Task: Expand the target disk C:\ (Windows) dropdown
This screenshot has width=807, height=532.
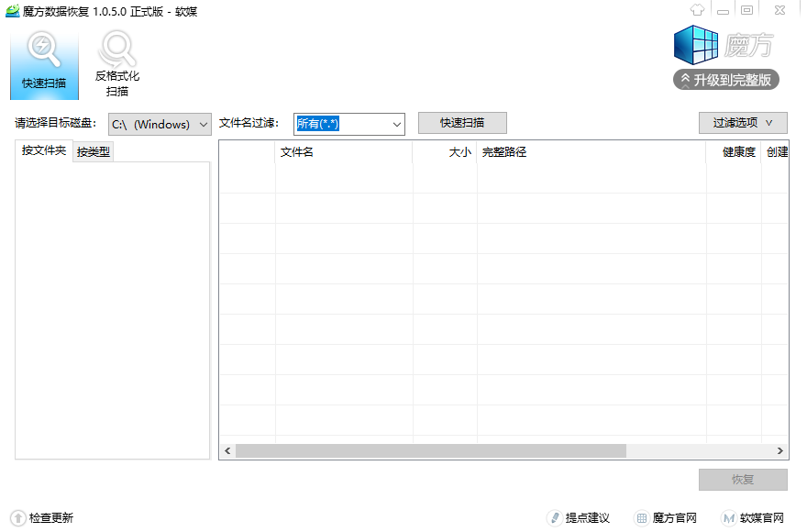Action: click(x=160, y=124)
